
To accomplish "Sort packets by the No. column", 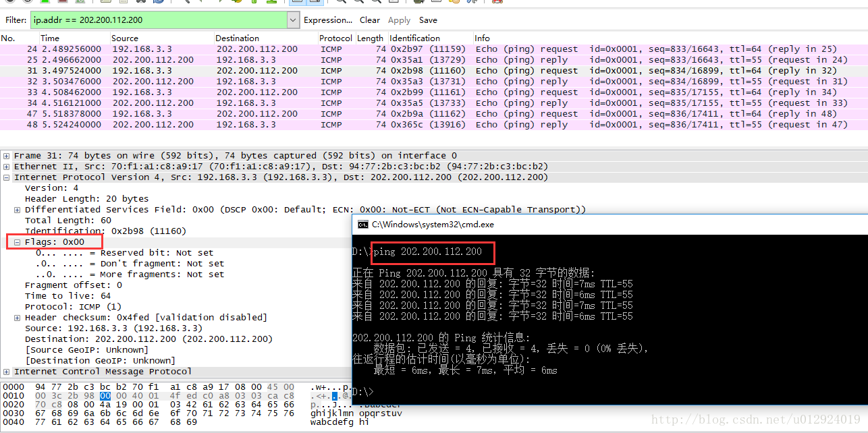I will 20,38.
